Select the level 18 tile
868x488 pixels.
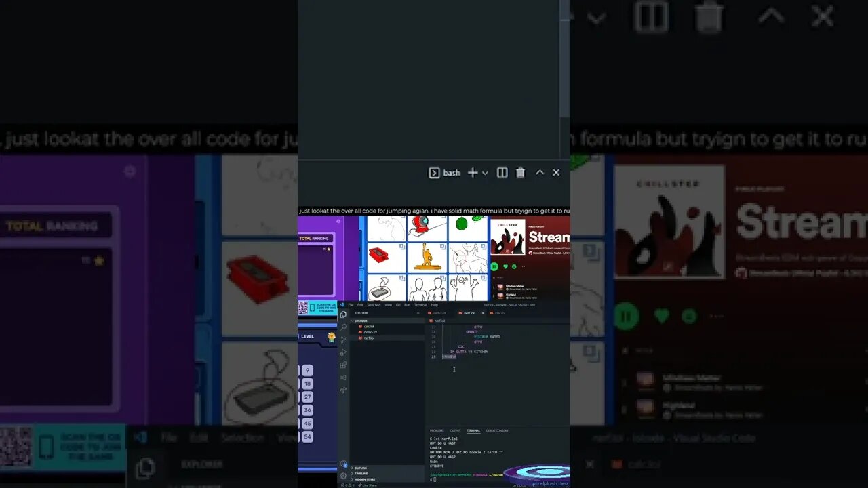pyautogui.click(x=307, y=384)
